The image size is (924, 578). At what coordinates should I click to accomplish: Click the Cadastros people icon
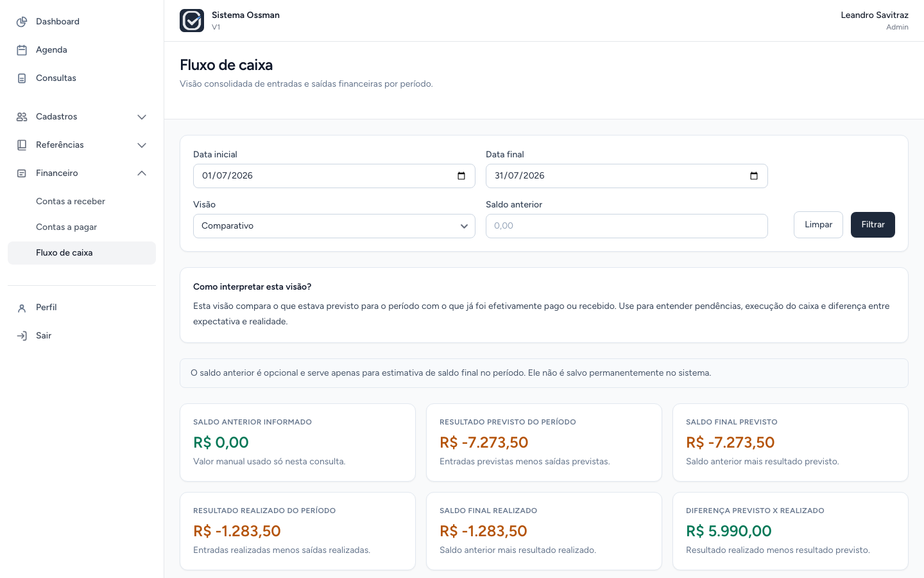[22, 117]
